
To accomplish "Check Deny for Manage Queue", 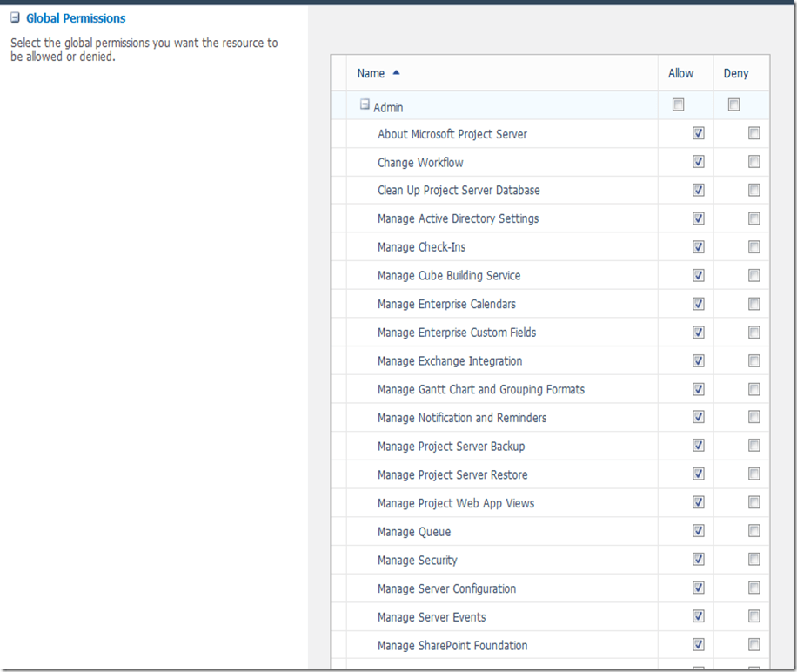I will pyautogui.click(x=753, y=532).
